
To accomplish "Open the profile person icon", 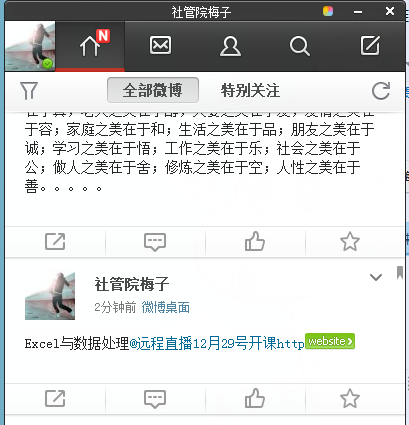I will pyautogui.click(x=230, y=46).
